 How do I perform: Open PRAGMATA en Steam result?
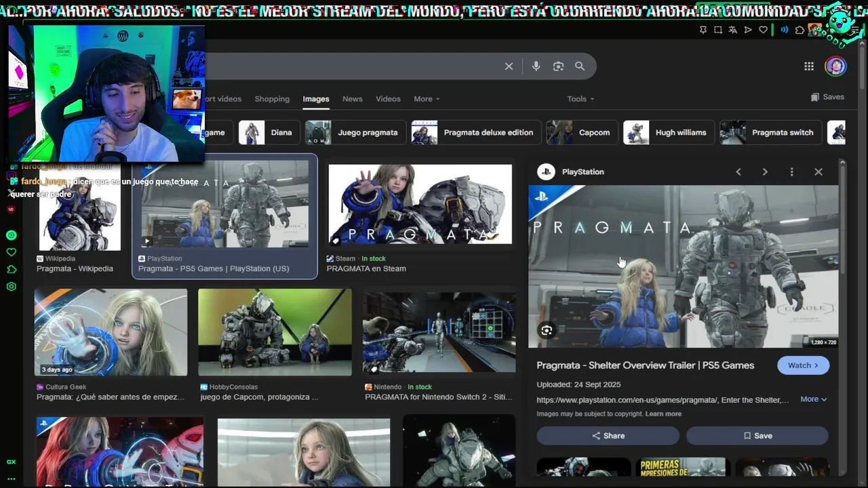[x=366, y=268]
